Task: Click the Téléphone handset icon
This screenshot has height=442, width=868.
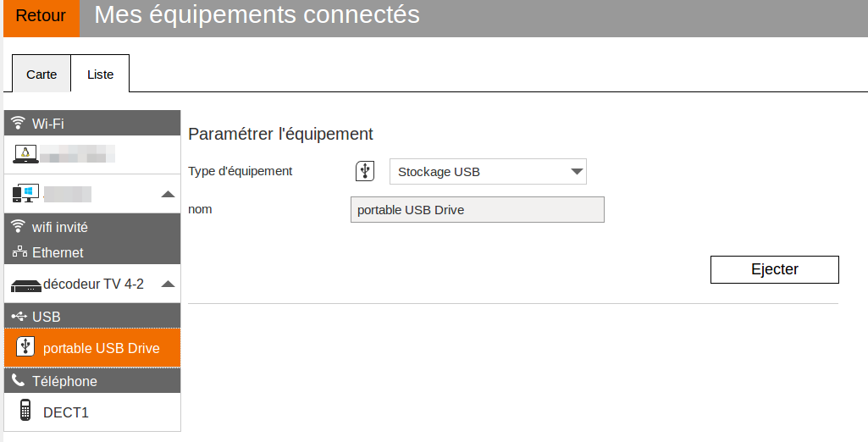Action: coord(19,381)
